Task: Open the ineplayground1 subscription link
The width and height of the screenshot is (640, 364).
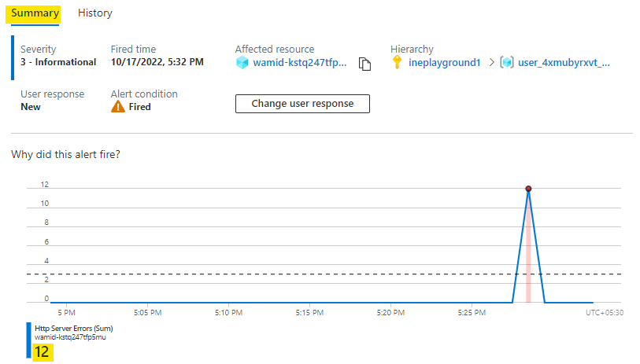Action: (444, 63)
